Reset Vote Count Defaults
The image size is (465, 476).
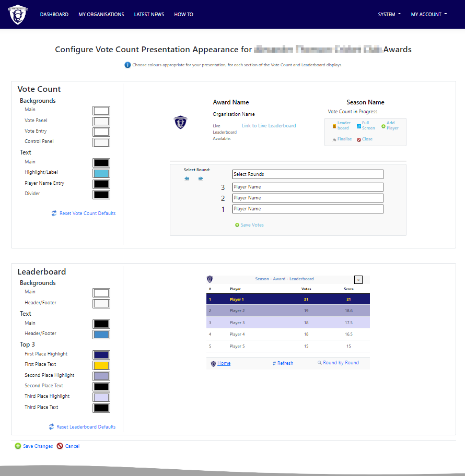(83, 213)
